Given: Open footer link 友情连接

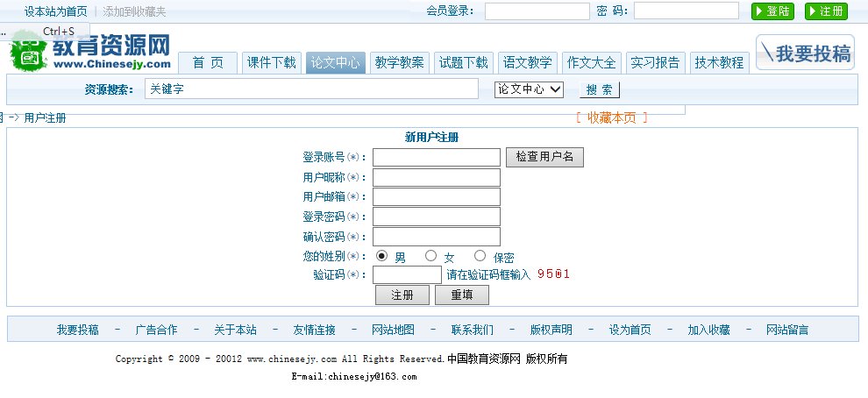Looking at the screenshot, I should pyautogui.click(x=314, y=330).
